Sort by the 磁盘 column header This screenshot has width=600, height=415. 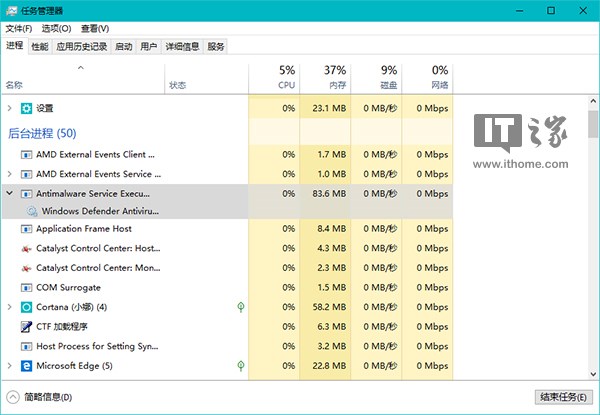pos(377,78)
